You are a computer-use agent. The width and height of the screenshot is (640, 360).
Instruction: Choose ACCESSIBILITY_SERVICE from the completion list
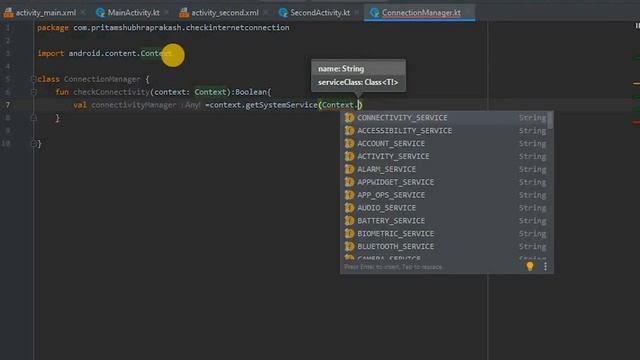445,131
